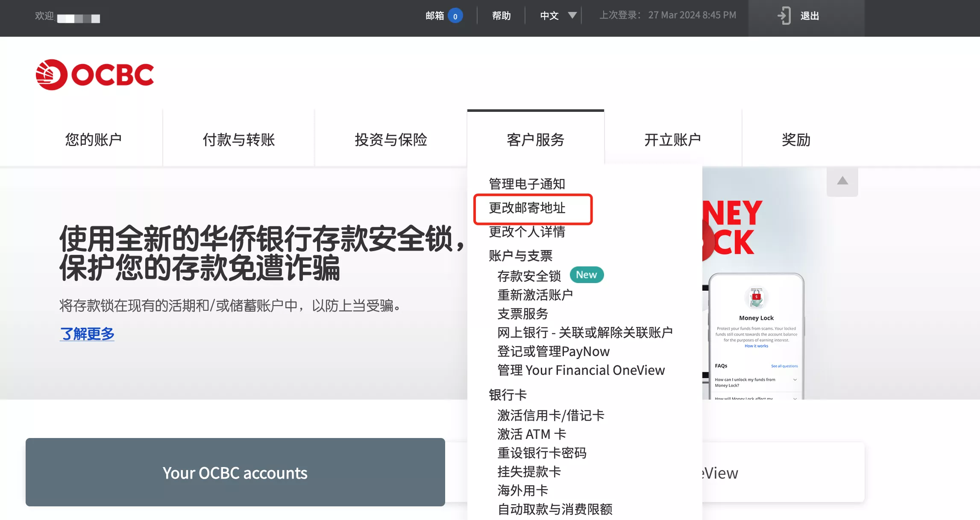Click the mailbox count badge

click(x=455, y=16)
